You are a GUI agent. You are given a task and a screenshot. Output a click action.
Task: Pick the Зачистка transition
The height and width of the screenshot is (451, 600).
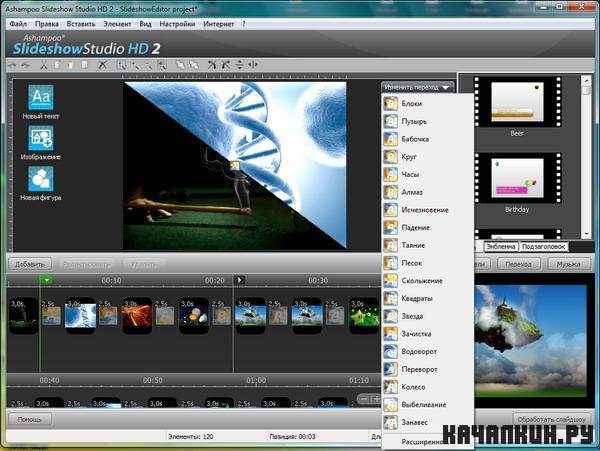click(428, 334)
